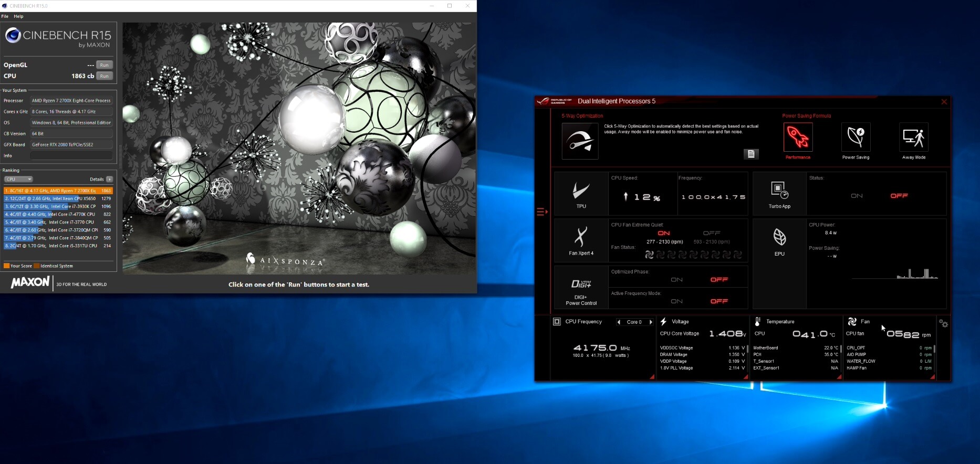980x464 pixels.
Task: Open the Fan Xpert 4 panel
Action: tap(581, 240)
